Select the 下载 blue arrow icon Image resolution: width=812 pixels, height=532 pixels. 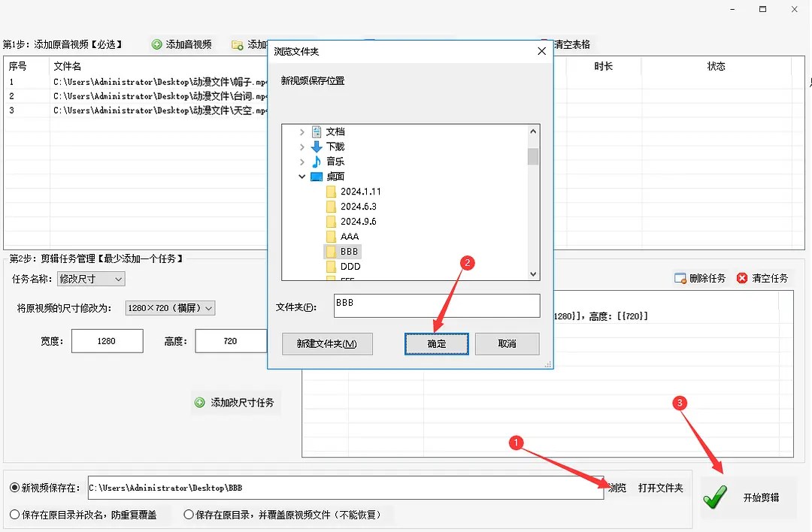coord(317,147)
